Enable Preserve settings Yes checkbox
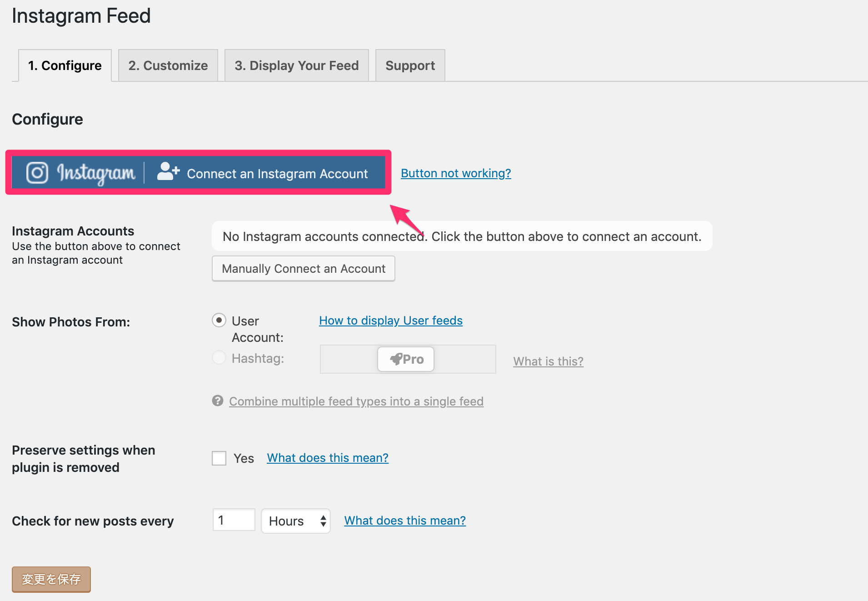Screen dimensions: 868x601 click(219, 458)
